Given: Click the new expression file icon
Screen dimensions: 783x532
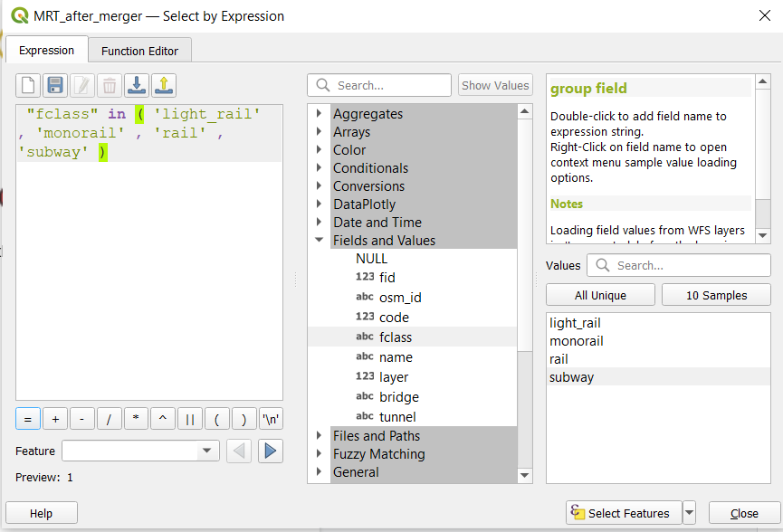Looking at the screenshot, I should [x=28, y=86].
